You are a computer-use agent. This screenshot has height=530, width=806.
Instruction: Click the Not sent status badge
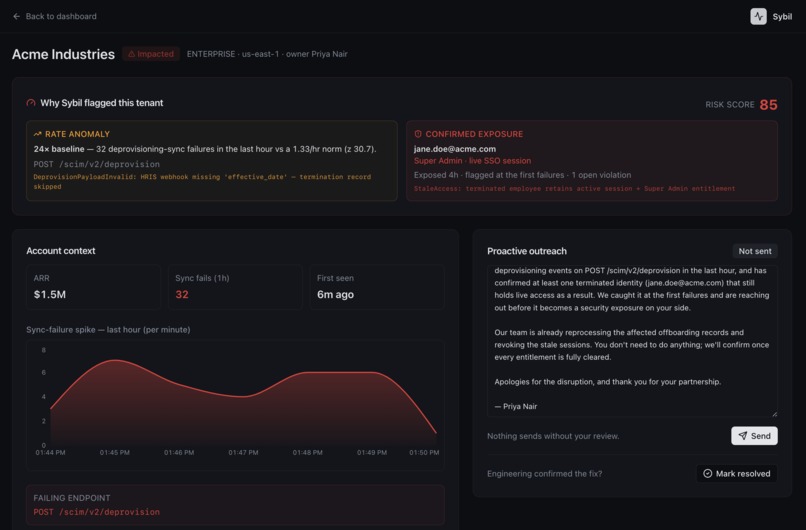coord(755,251)
